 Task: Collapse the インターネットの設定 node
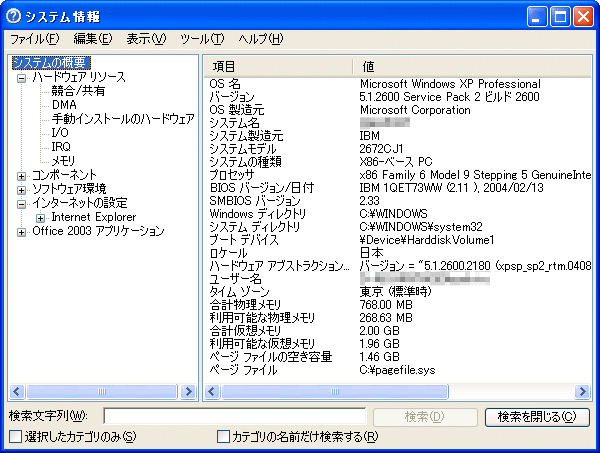click(21, 204)
